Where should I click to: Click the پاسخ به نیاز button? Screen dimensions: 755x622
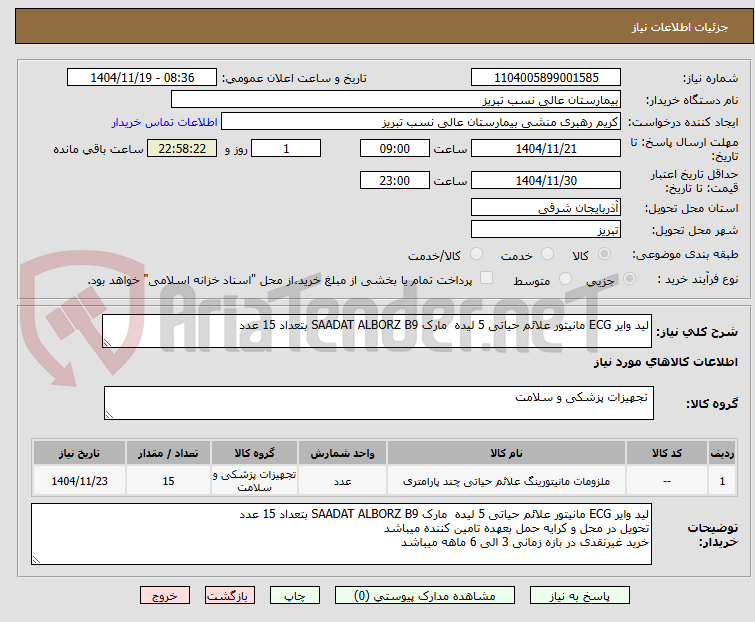pos(580,596)
